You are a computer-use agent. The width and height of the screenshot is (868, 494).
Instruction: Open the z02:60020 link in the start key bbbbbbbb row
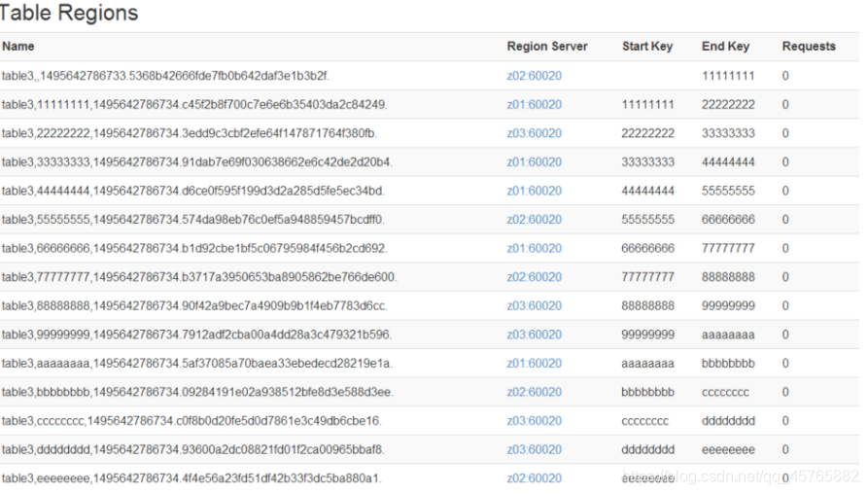pos(535,393)
